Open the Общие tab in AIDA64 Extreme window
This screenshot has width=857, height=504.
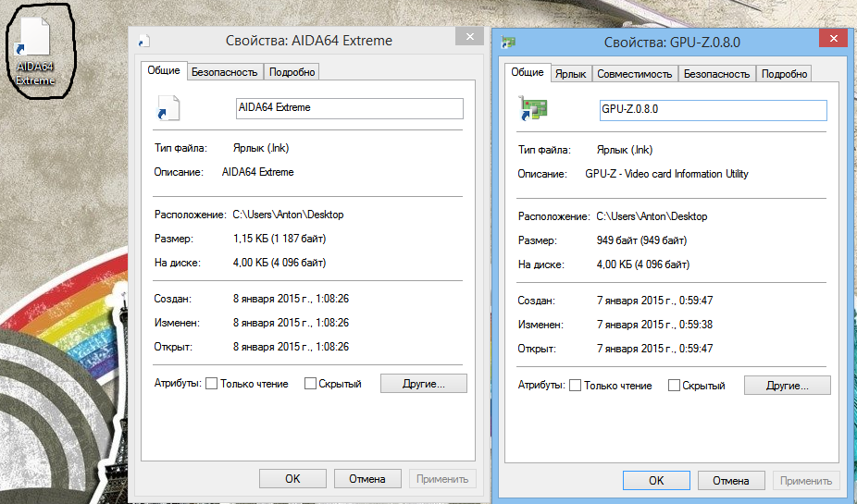[x=164, y=70]
